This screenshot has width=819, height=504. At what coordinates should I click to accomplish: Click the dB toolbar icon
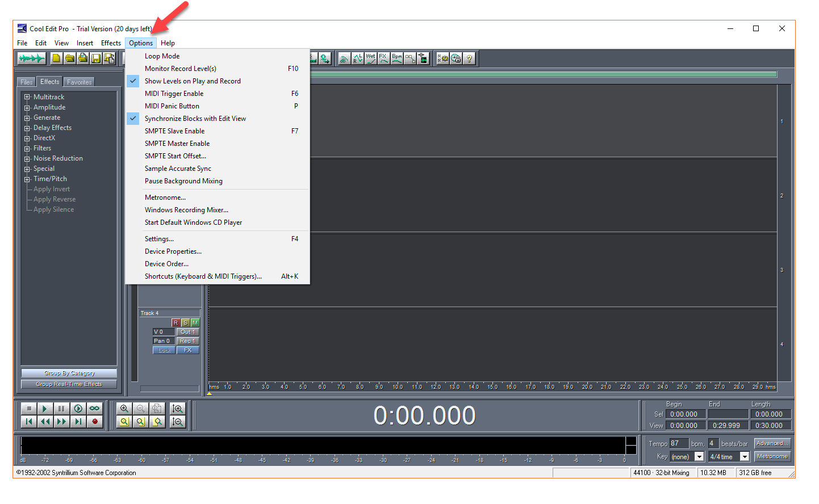pos(344,58)
